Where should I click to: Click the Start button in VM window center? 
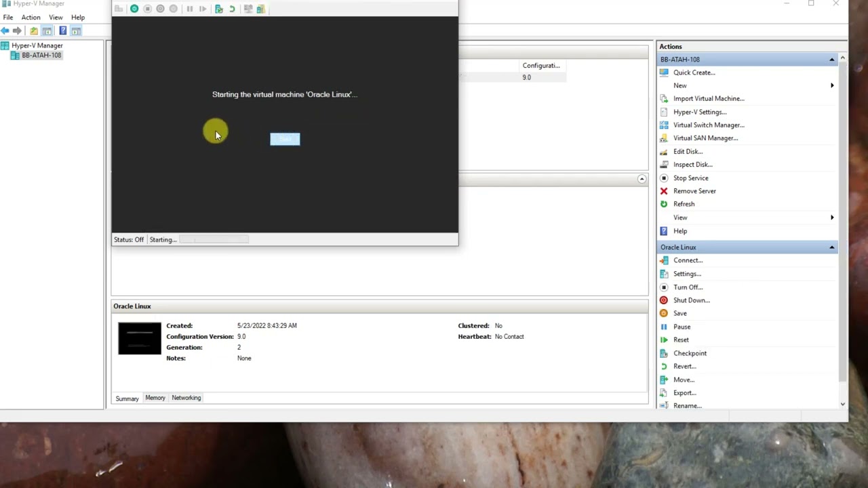coord(285,139)
